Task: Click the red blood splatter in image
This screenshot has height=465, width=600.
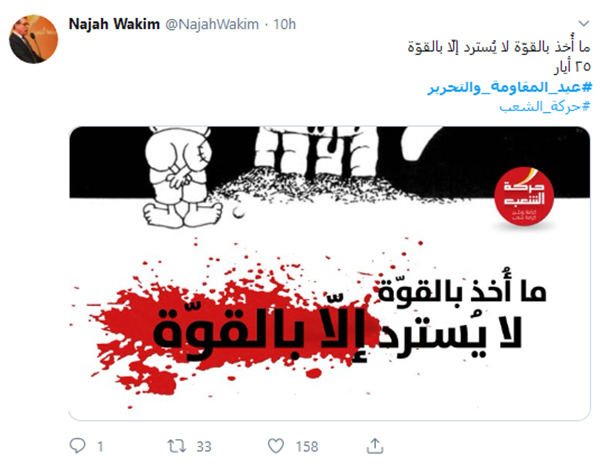Action: click(x=226, y=329)
